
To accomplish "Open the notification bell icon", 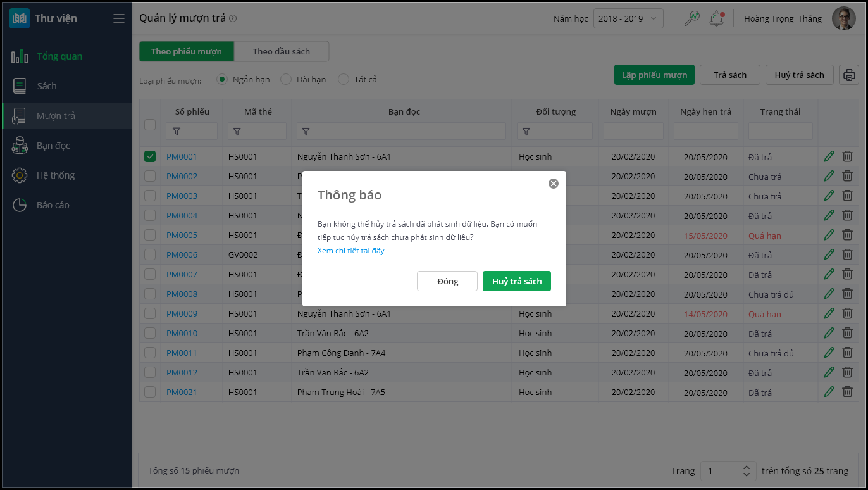I will click(x=716, y=18).
